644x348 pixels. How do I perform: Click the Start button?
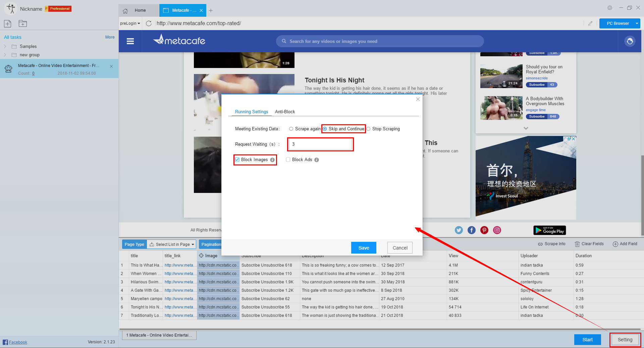click(587, 340)
